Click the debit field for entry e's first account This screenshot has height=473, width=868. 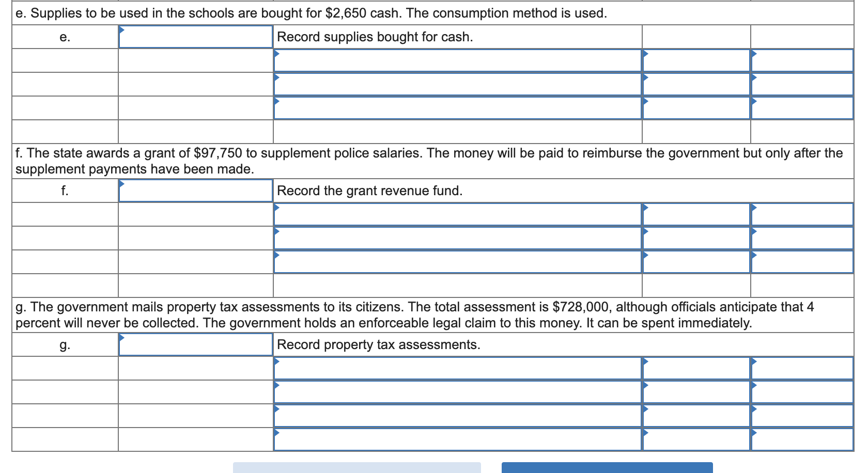[x=695, y=60]
